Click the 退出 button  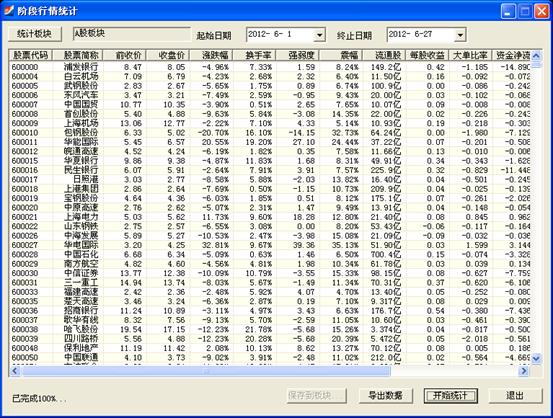515,395
